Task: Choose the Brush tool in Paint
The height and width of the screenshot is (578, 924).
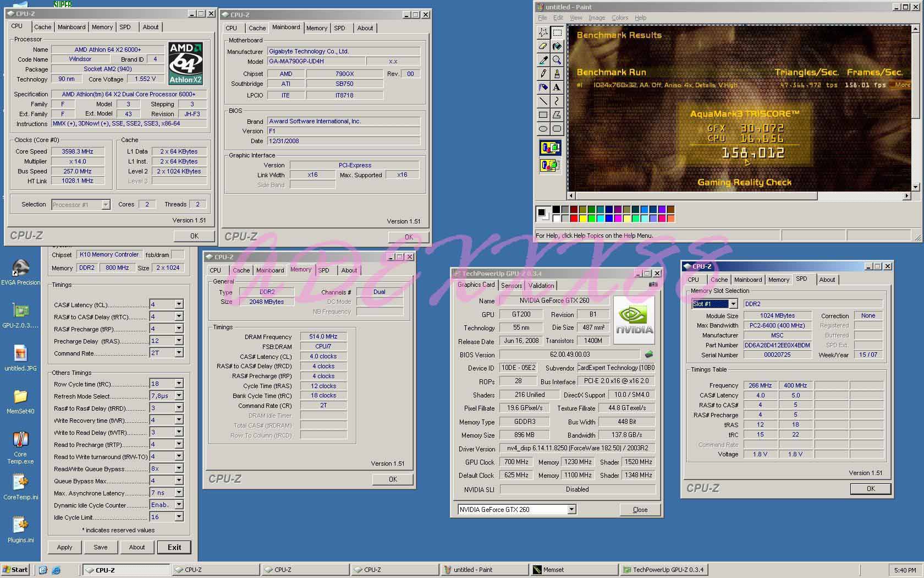Action: click(557, 74)
